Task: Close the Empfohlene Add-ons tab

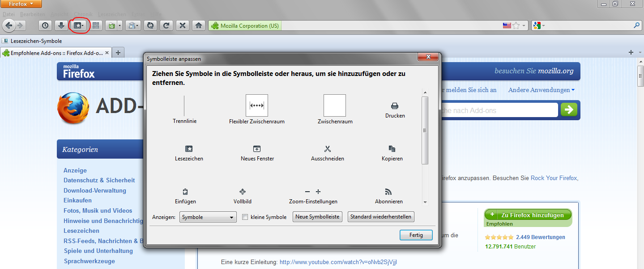Action: tap(107, 53)
